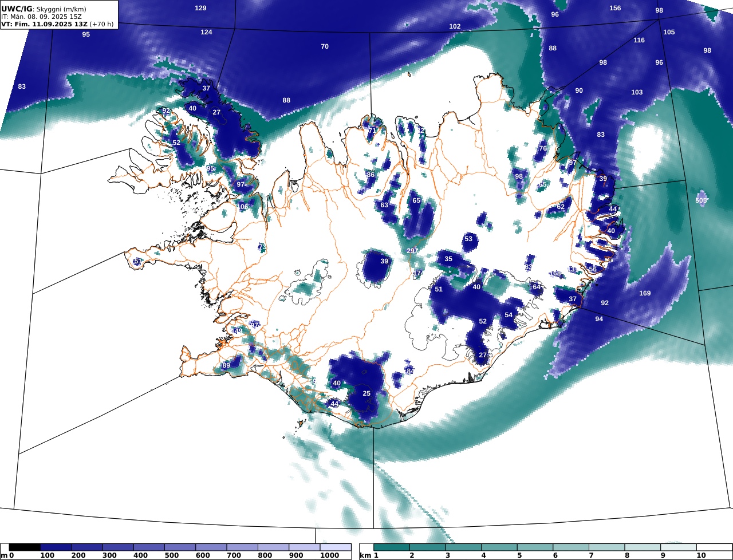Click the visibility value 86 in the north
This screenshot has width=733, height=560.
click(371, 175)
